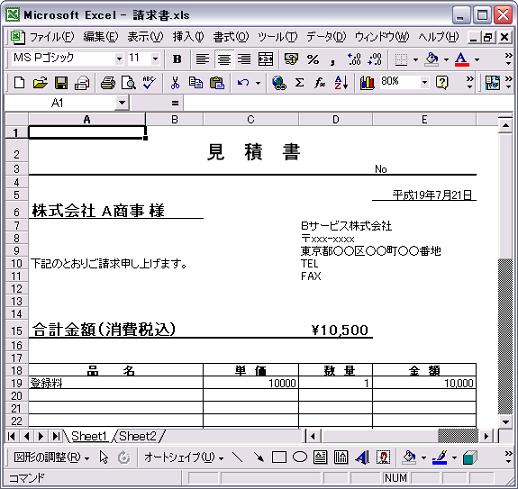This screenshot has height=489, width=518.
Task: Toggle center alignment button
Action: 224,59
